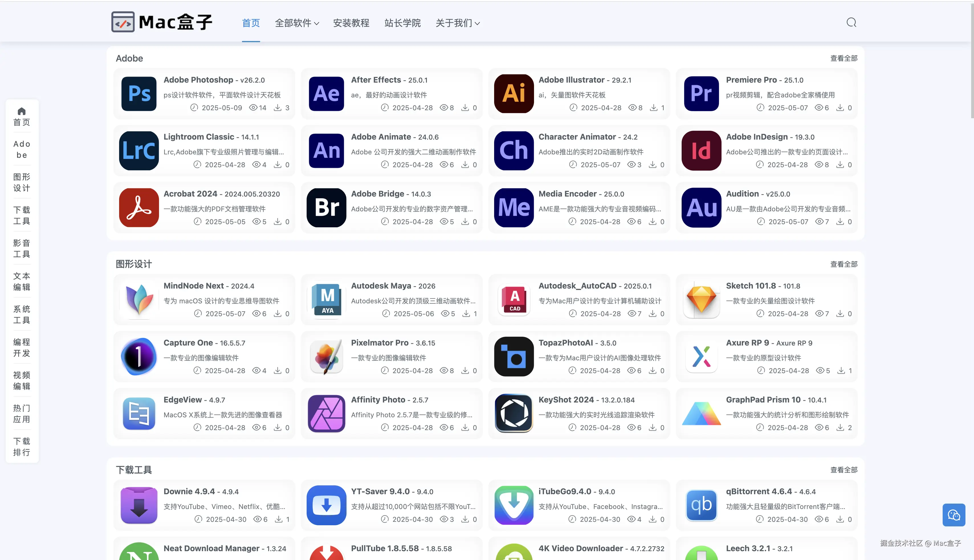Open the After Effects Ae icon

[326, 93]
